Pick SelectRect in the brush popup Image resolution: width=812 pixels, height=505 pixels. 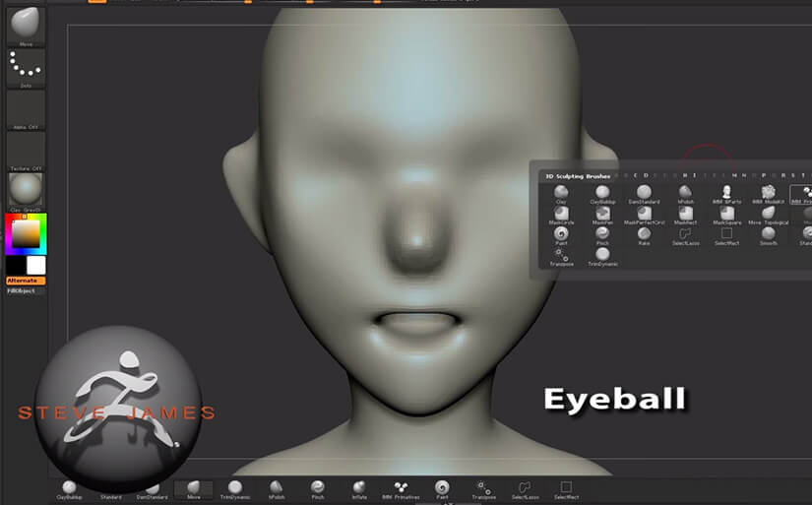click(x=726, y=236)
